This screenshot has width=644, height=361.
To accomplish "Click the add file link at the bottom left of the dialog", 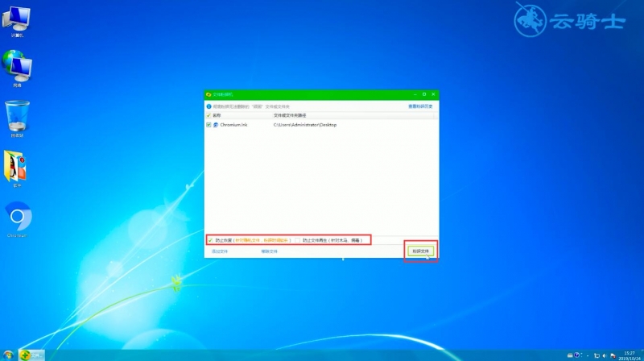I will (x=219, y=251).
